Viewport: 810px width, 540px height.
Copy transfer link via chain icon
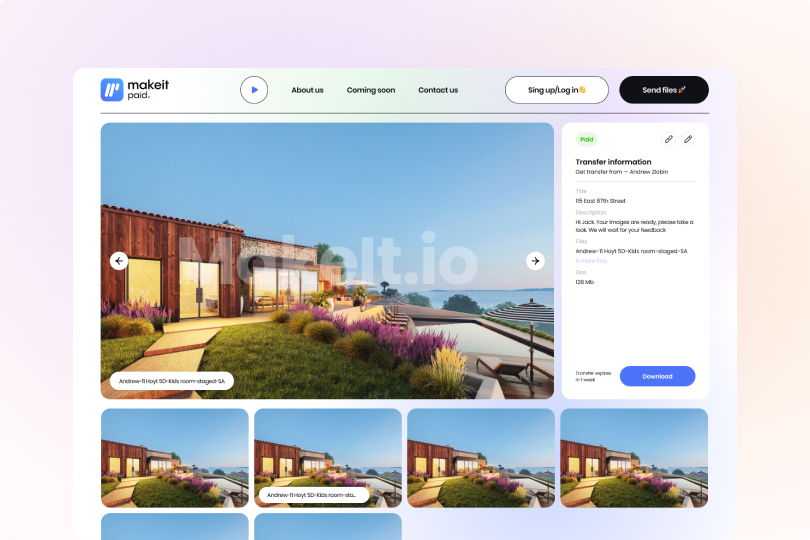[x=669, y=139]
